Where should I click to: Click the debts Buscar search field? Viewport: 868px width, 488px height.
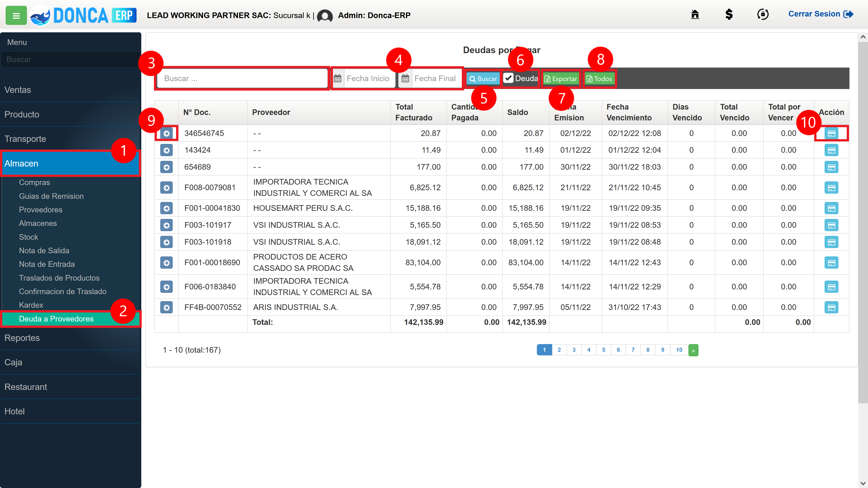(242, 79)
